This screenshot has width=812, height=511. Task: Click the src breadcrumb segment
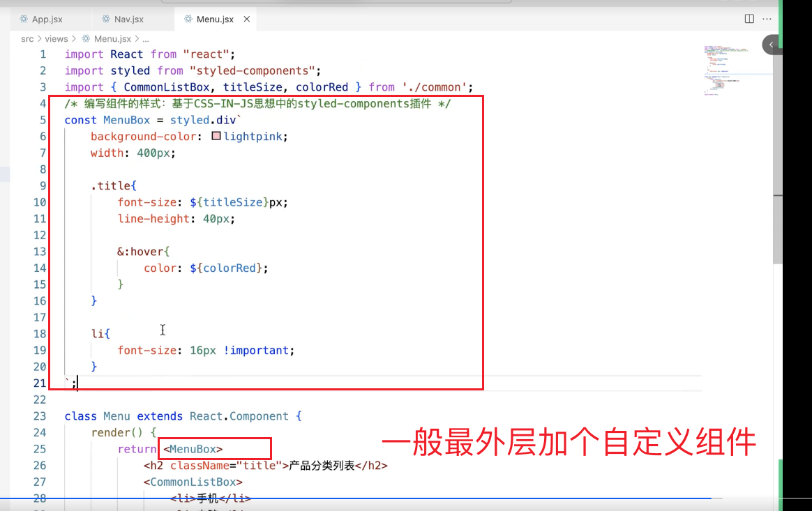point(27,39)
